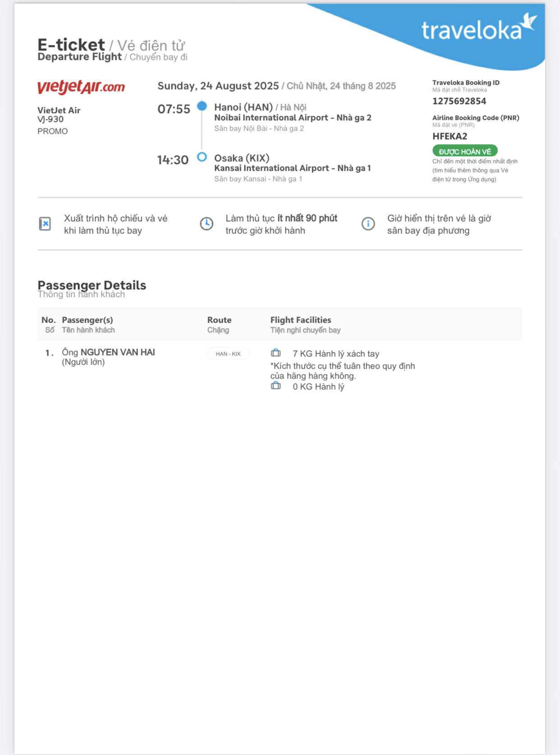
Task: Click the passport and ticket icon
Action: [45, 224]
